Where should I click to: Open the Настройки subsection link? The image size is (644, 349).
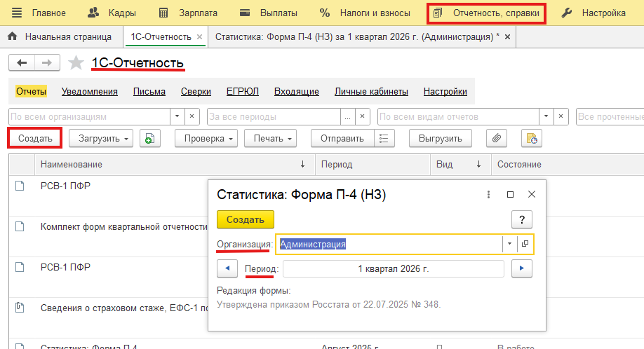pyautogui.click(x=445, y=91)
